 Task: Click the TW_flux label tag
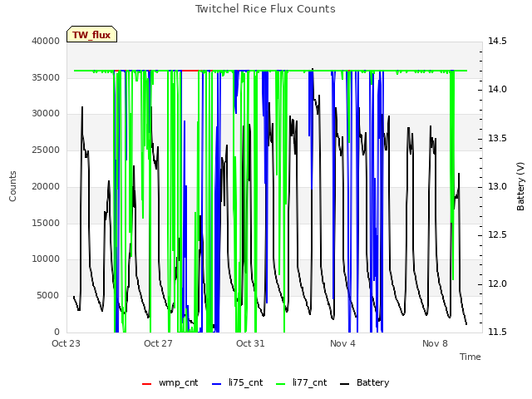91,34
